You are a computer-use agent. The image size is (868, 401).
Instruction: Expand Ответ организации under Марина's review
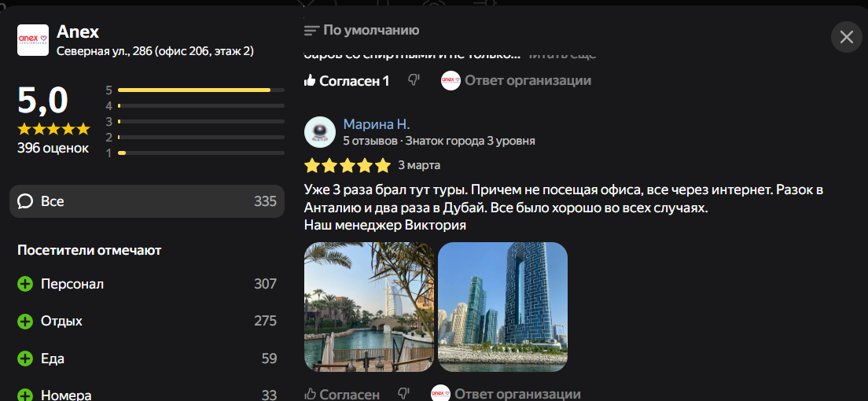(x=506, y=394)
